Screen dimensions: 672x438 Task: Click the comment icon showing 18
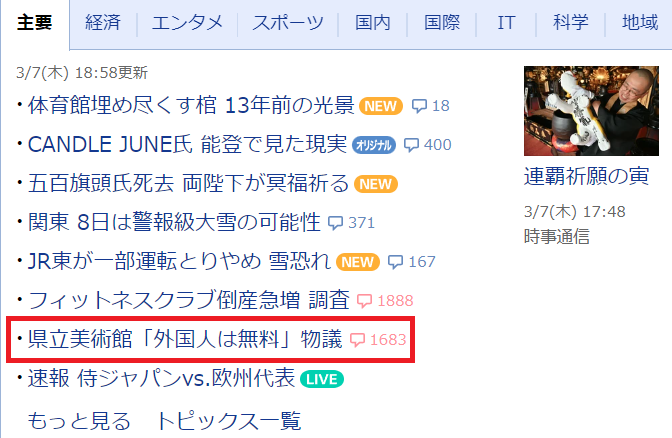[x=419, y=106]
